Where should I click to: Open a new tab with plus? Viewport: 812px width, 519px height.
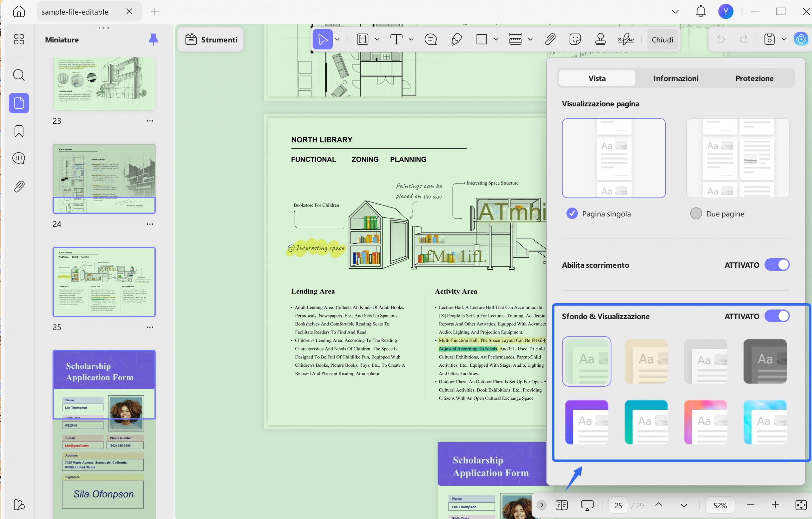(x=154, y=12)
